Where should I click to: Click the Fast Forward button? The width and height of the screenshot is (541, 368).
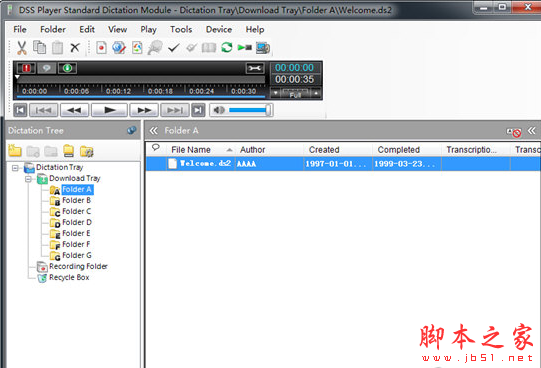(x=144, y=110)
